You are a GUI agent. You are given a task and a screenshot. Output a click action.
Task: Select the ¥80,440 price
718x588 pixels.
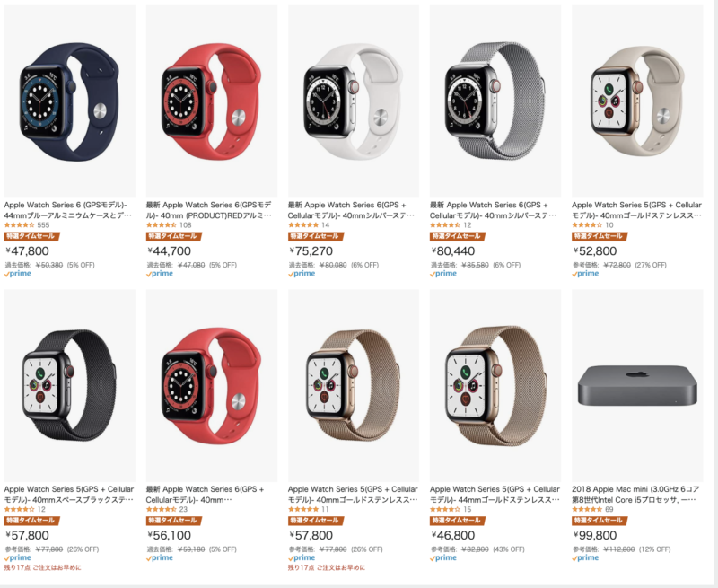click(453, 251)
